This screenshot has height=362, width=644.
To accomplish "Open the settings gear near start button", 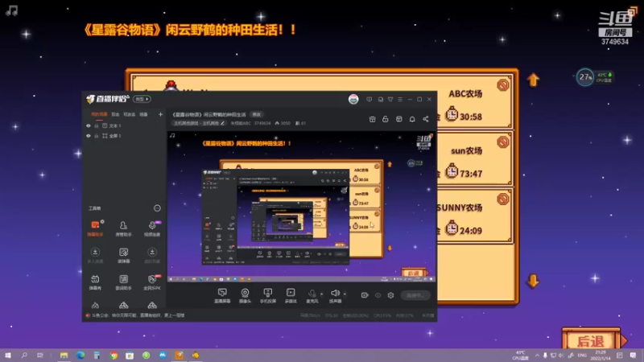I will (x=390, y=295).
